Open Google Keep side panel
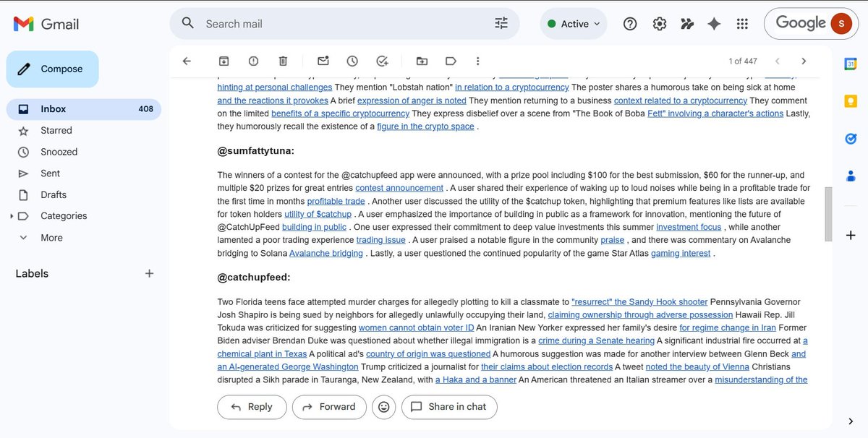This screenshot has height=438, width=868. (x=851, y=100)
